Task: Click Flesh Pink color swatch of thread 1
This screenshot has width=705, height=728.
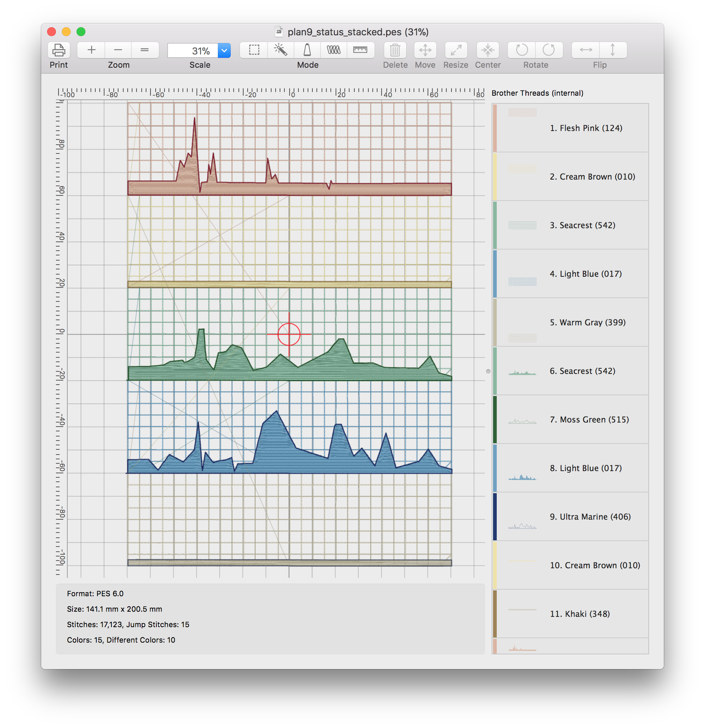Action: 495,128
